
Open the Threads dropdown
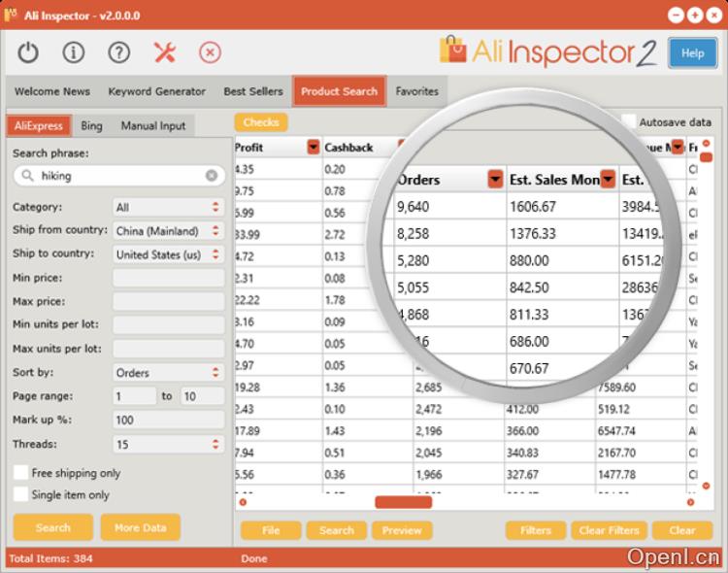point(168,444)
